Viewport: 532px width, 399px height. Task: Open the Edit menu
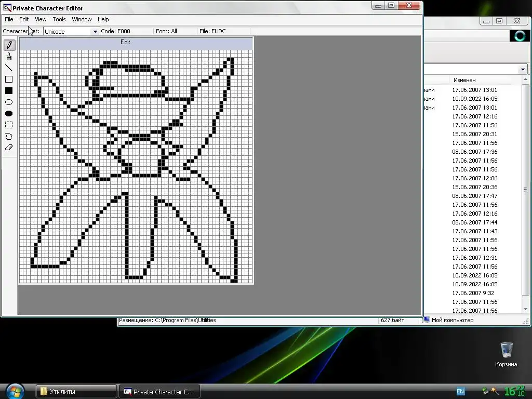[24, 19]
